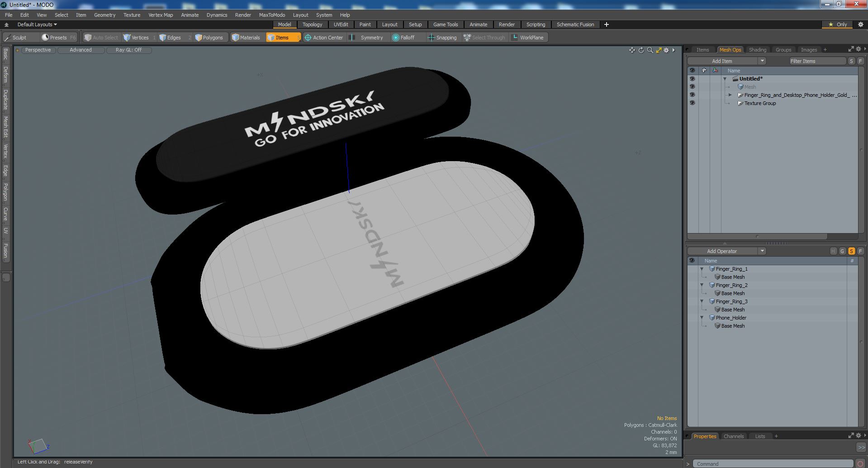Activate the Sculpt tool button
This screenshot has width=868, height=468.
pyautogui.click(x=21, y=38)
